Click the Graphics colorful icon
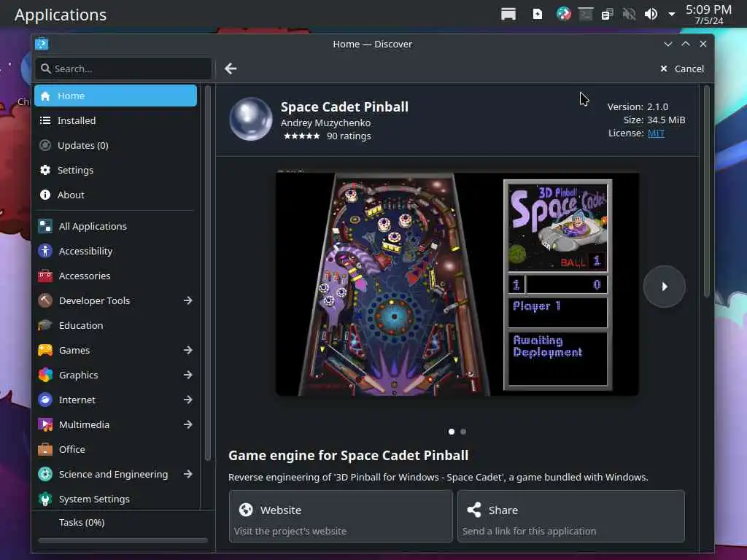Screen dimensions: 747x560 [45, 375]
